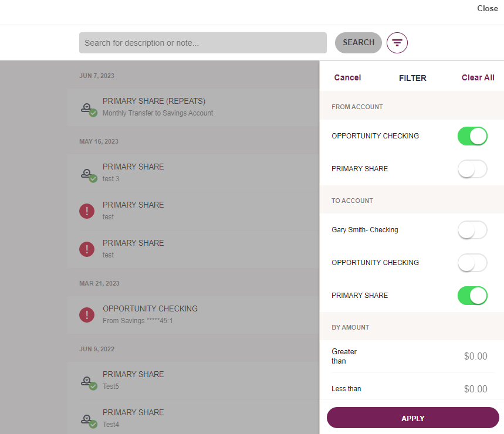504x434 pixels.
Task: Click the red error icon beside OPPORTUNITY CHECKING
Action: coord(87,315)
